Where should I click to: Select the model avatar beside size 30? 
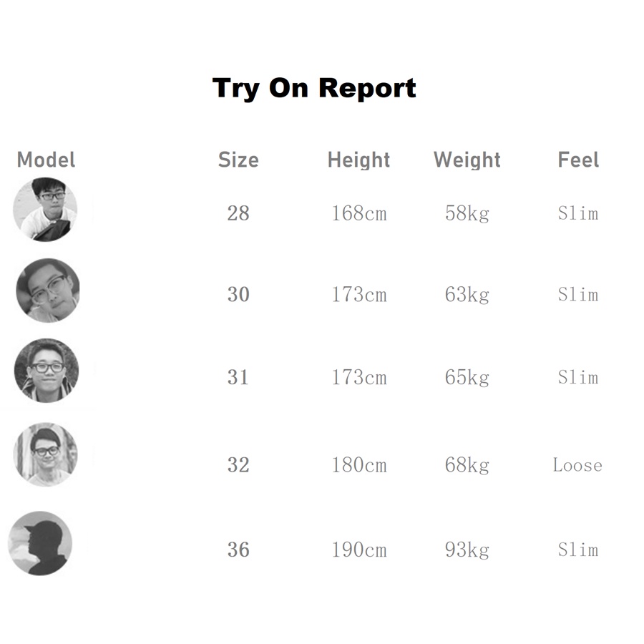[48, 291]
